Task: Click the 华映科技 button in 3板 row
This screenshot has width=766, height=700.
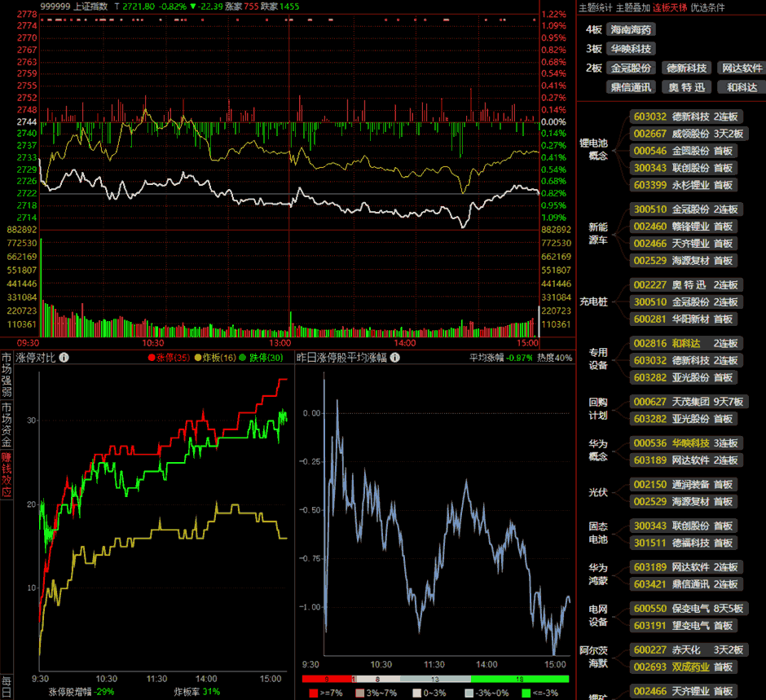Action: [631, 49]
